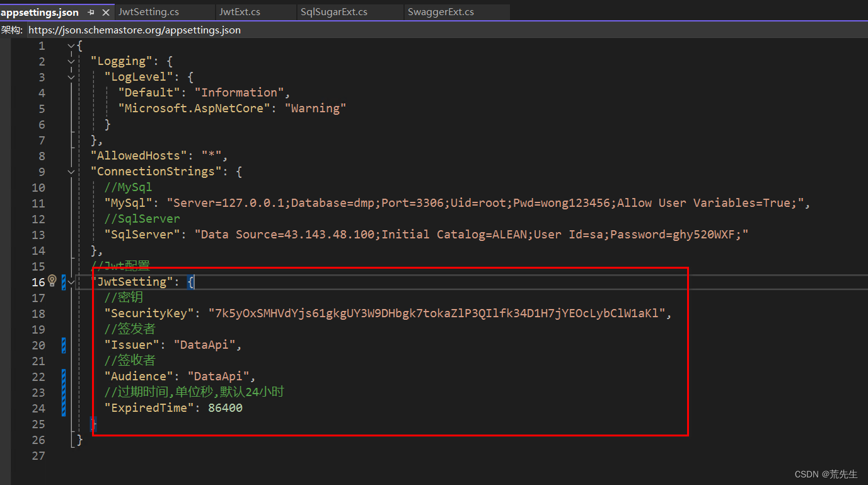Click the lightbulb quick actions icon
The width and height of the screenshot is (868, 485).
[52, 281]
